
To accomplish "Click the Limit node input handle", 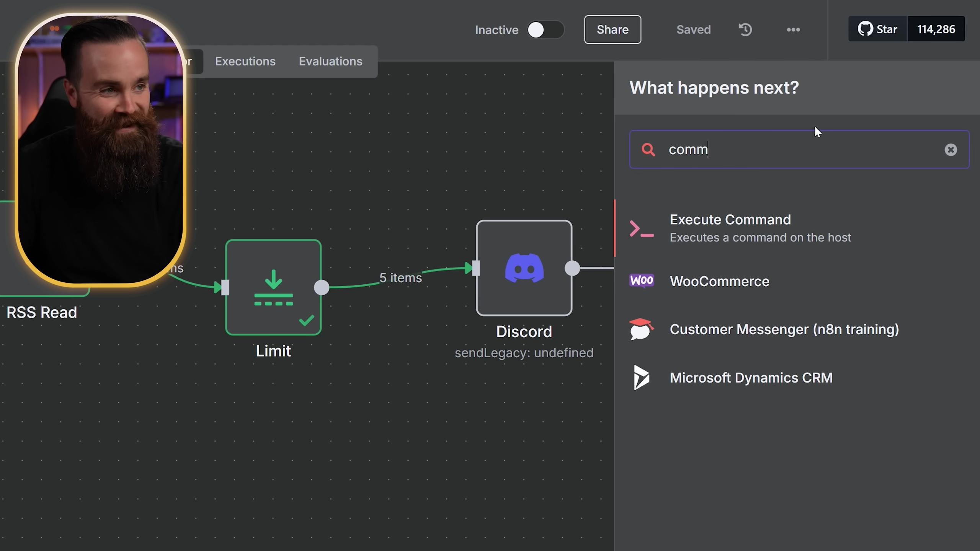I will tap(225, 287).
